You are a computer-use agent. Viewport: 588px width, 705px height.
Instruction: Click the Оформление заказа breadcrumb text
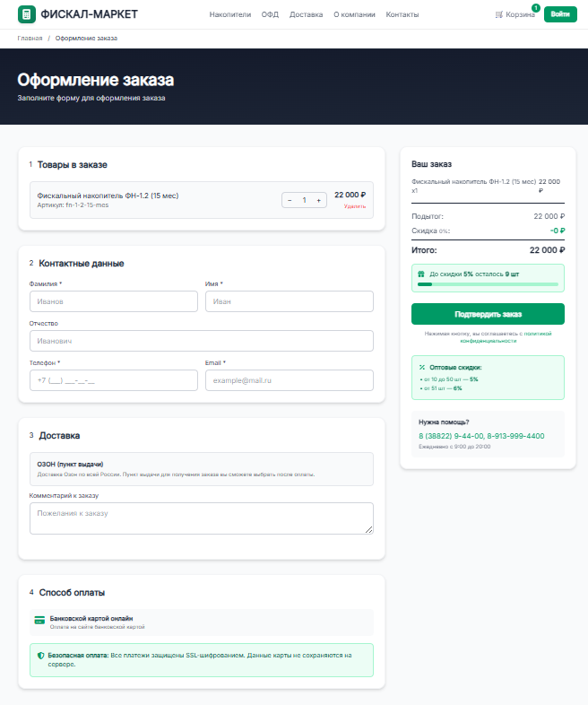pos(86,39)
